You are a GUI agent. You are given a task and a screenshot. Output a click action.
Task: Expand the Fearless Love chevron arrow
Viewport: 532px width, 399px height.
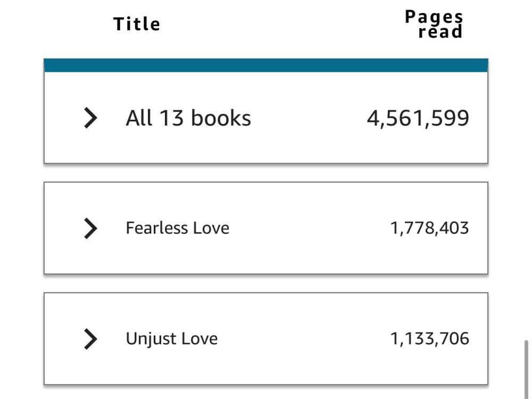click(90, 228)
